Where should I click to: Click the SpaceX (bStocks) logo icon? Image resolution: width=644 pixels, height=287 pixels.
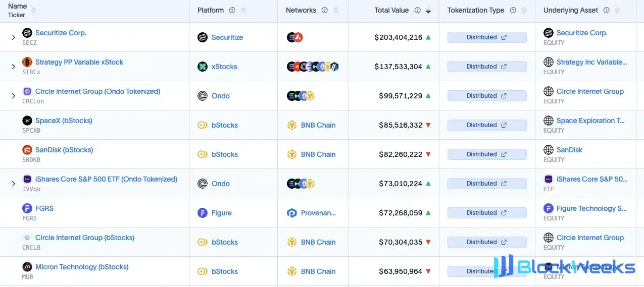[x=27, y=121]
